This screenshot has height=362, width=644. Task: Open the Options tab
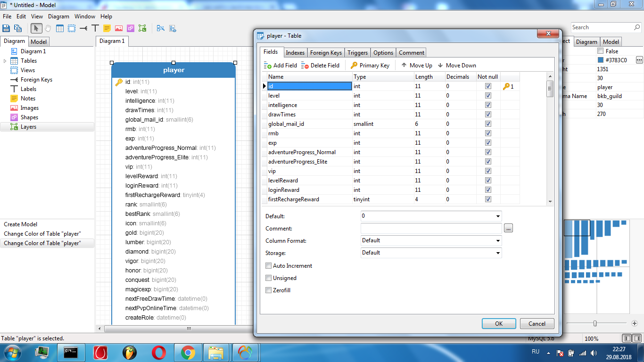tap(383, 53)
